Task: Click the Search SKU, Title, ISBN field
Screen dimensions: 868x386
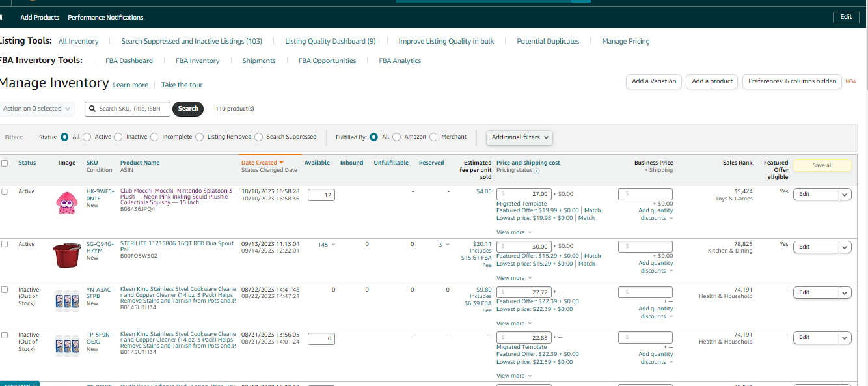Action: 128,109
